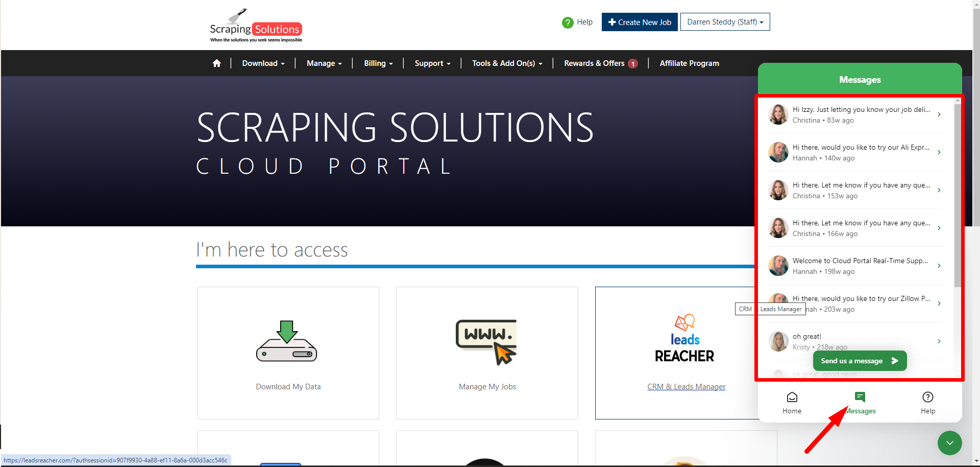
Task: Open the Darren Steddy (Staff) account dropdown
Action: coord(725,22)
